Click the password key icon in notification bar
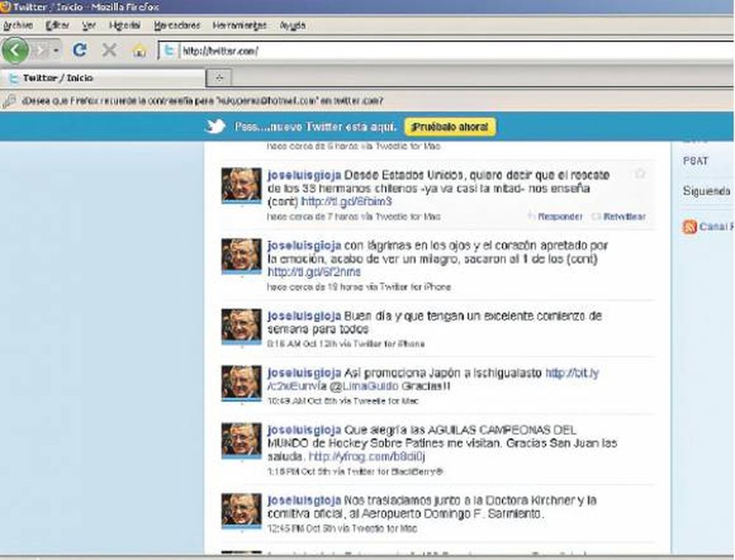735x560 pixels. tap(9, 101)
